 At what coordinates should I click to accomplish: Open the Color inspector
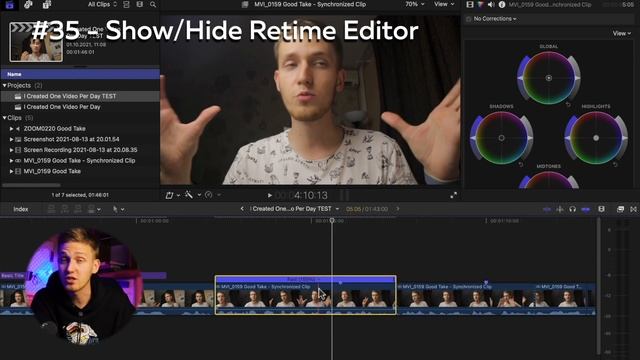pyautogui.click(x=480, y=4)
